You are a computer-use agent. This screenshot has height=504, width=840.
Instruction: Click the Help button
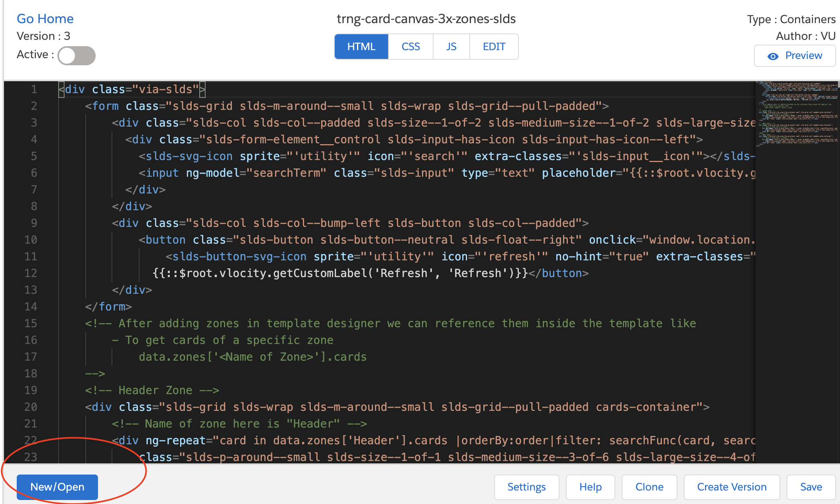tap(591, 487)
